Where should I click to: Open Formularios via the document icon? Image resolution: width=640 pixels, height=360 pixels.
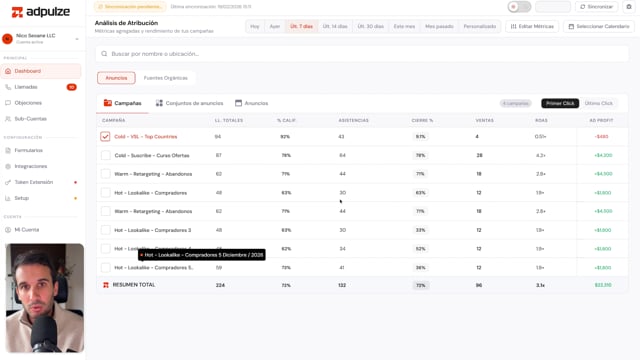coord(8,150)
